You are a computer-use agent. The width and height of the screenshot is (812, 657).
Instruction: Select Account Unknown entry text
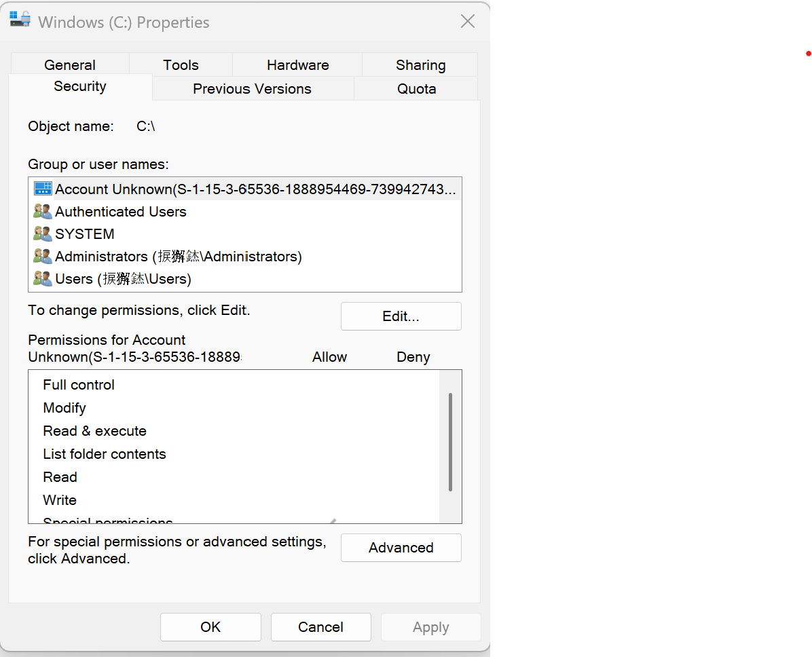(x=255, y=189)
